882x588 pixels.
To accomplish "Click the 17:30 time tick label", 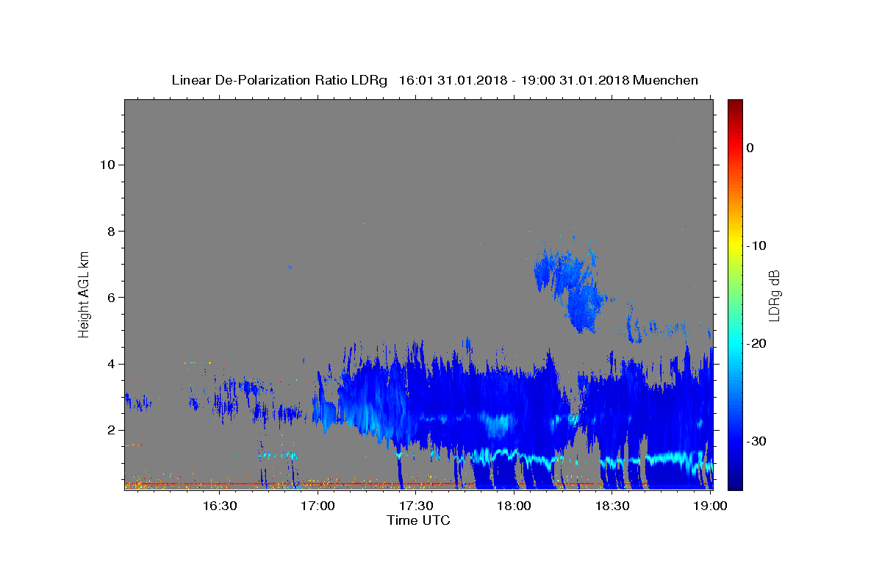I will click(416, 506).
